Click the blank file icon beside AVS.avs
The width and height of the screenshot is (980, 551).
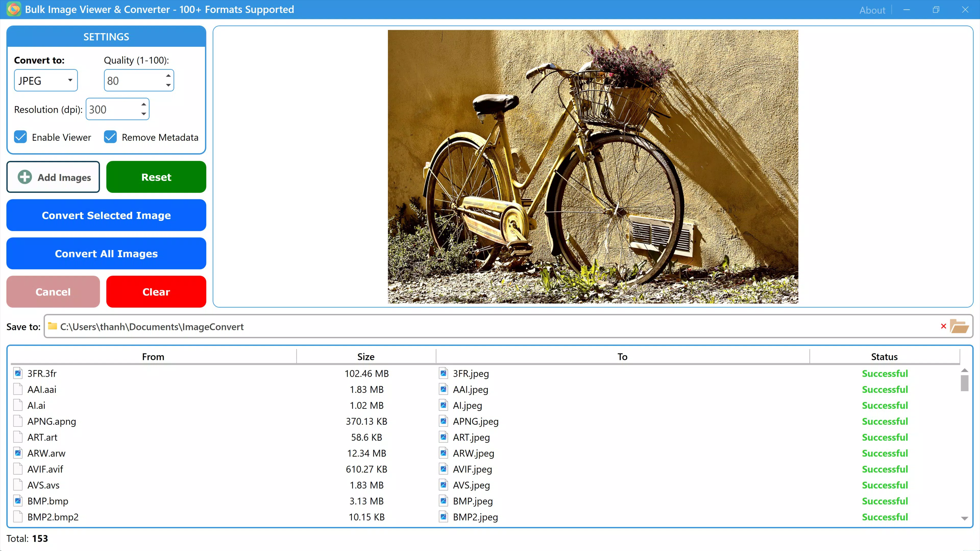[18, 485]
